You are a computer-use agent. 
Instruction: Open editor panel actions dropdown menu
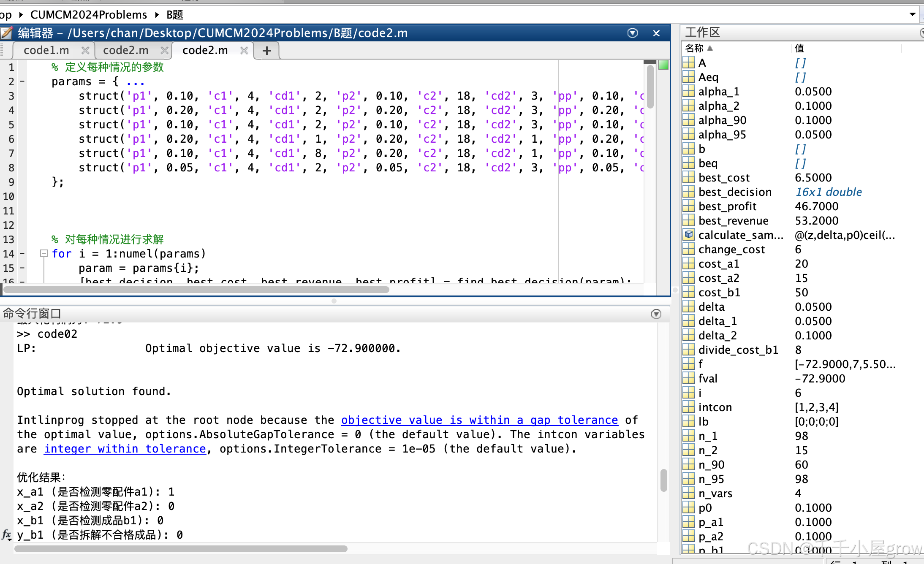(x=633, y=33)
